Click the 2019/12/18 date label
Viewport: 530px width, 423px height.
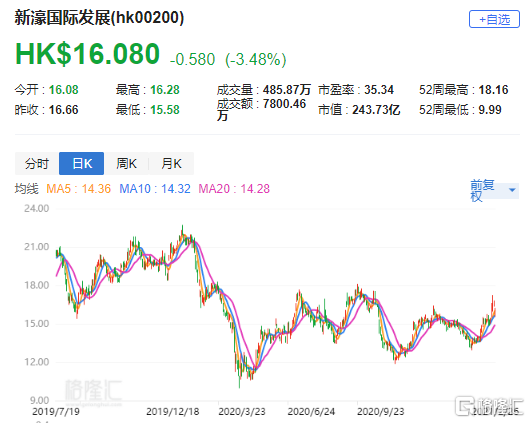(173, 412)
